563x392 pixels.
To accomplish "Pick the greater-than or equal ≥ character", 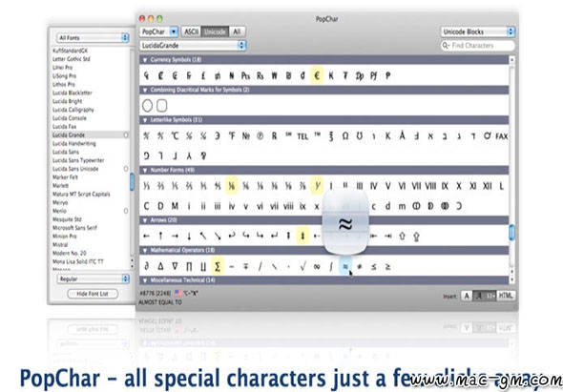I will (x=387, y=266).
